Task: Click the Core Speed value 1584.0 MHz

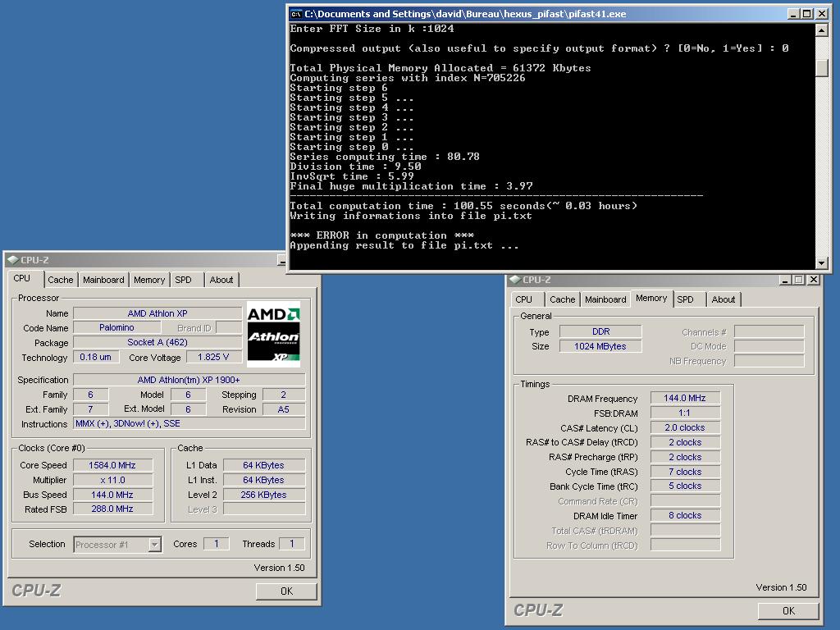Action: pos(112,465)
